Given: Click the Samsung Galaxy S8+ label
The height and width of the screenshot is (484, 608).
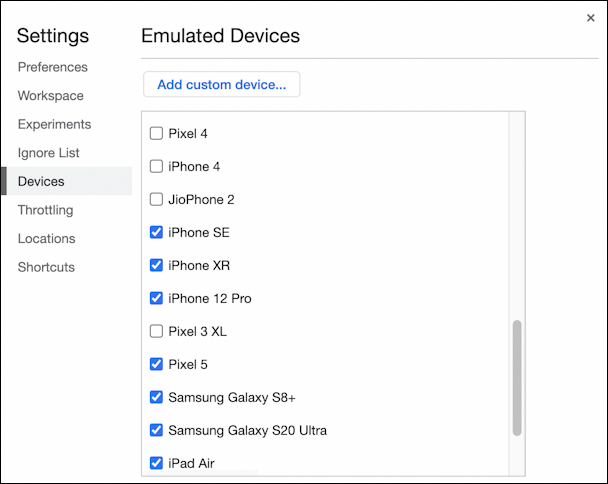Looking at the screenshot, I should 232,397.
